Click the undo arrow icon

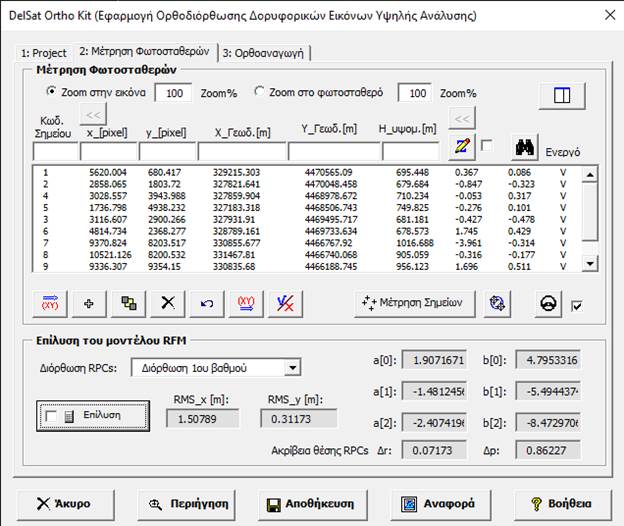tap(207, 303)
